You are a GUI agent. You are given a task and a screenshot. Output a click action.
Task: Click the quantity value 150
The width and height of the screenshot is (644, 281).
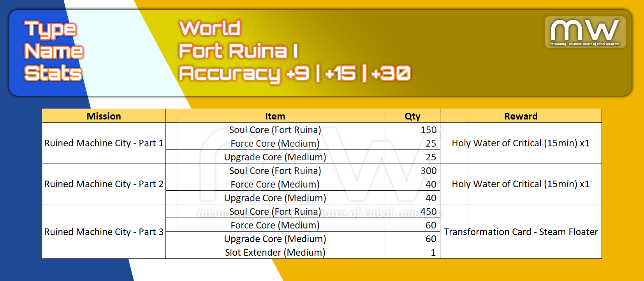[428, 130]
